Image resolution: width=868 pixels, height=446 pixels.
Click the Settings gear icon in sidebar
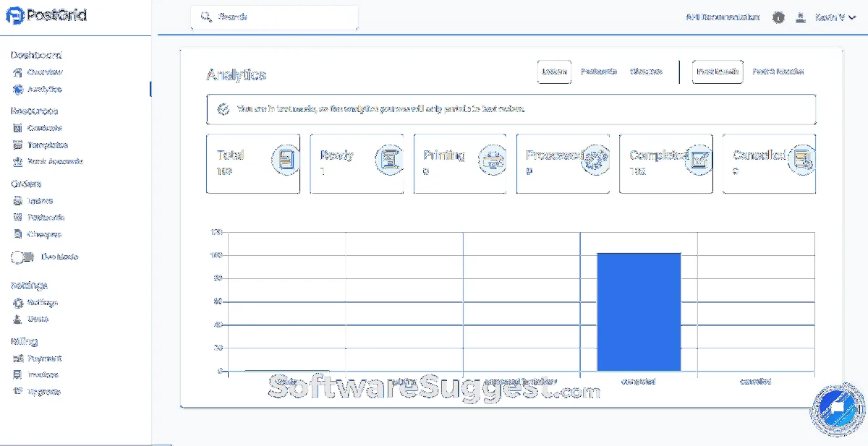coord(18,303)
